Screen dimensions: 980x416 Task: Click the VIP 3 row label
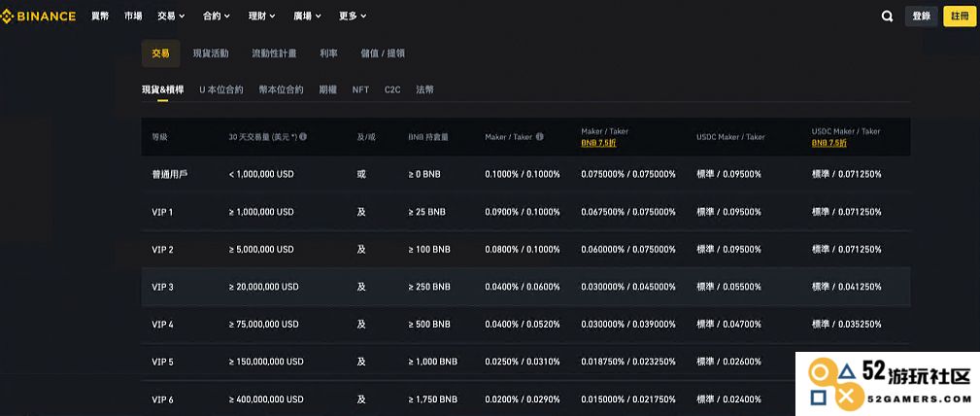pos(162,287)
